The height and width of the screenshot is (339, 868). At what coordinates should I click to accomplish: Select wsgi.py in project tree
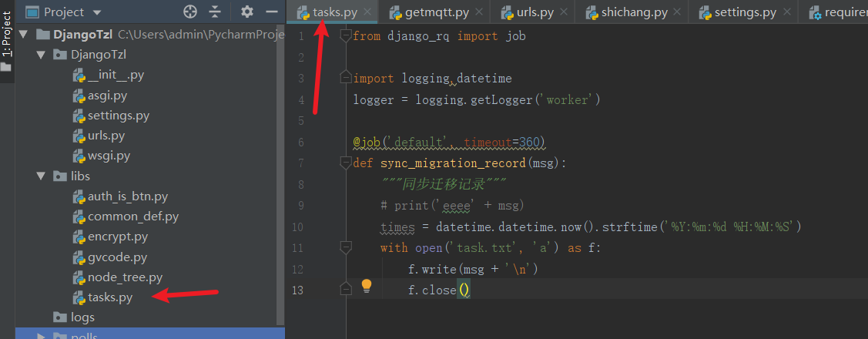(x=109, y=156)
